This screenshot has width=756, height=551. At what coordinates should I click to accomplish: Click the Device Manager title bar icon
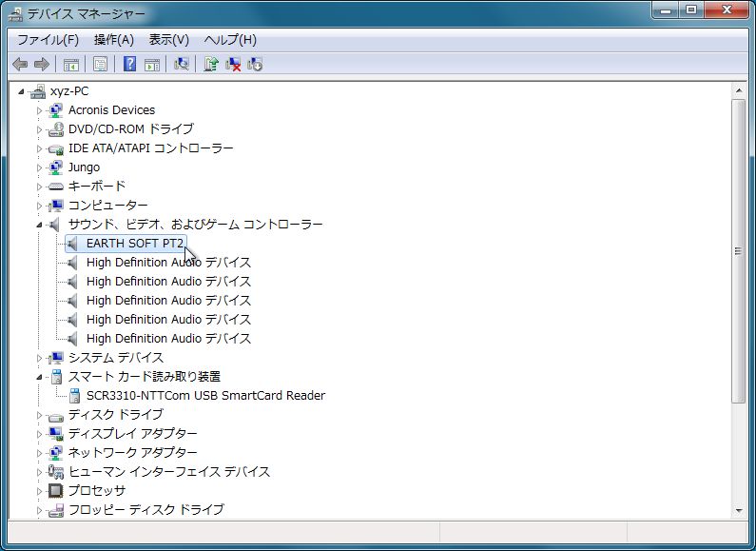(15, 13)
